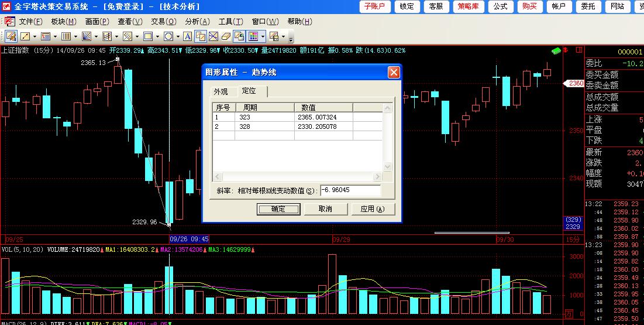Open the 交易(O) menu
The width and height of the screenshot is (644, 325).
point(164,22)
